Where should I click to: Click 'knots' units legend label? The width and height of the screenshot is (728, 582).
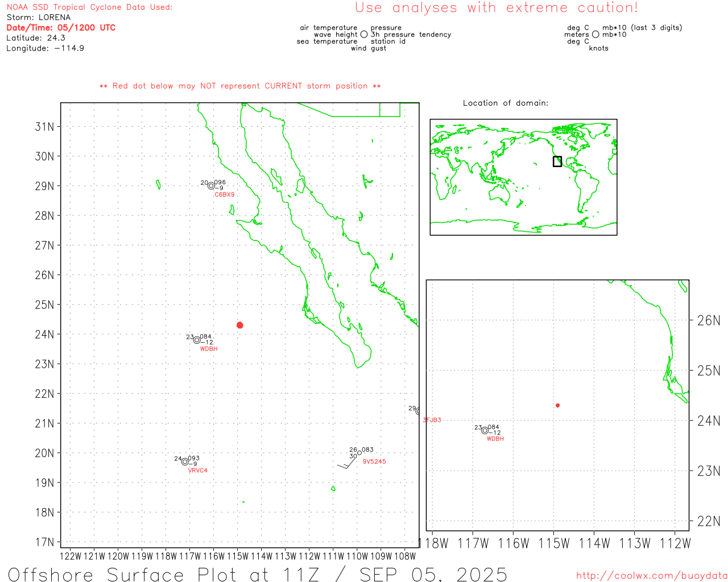click(x=599, y=48)
